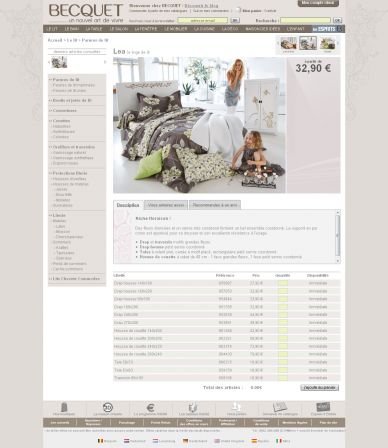This screenshot has width=388, height=448.
Task: Click the search field next to Recherche
Action: (305, 20)
